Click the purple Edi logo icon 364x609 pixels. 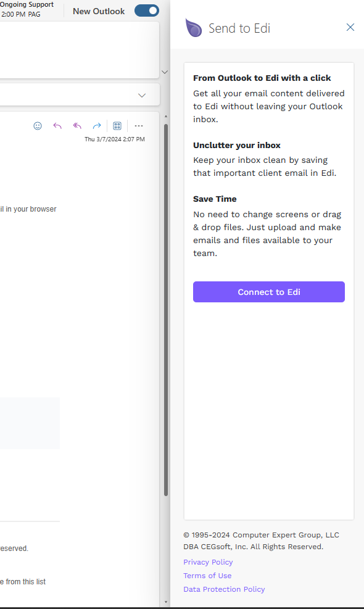(x=194, y=28)
